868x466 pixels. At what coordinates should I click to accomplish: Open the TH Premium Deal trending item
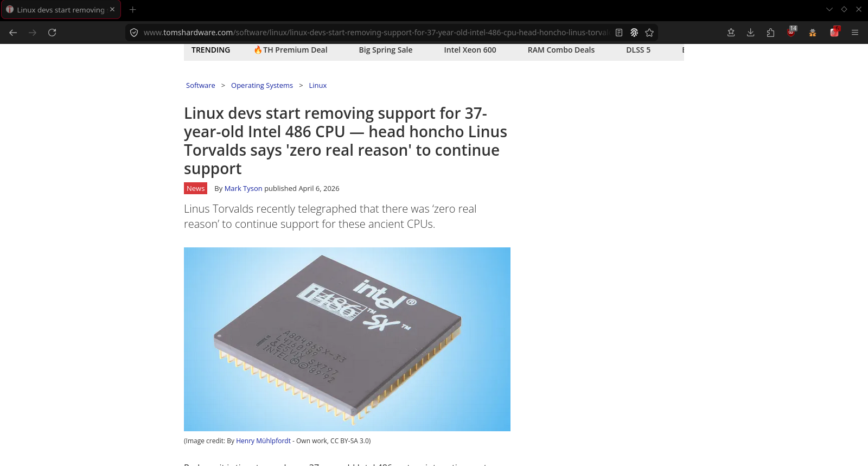click(291, 50)
